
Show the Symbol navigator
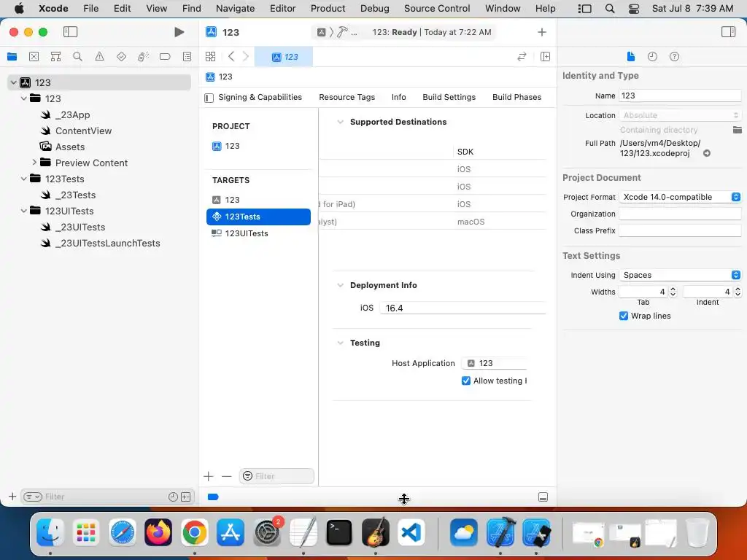(x=55, y=57)
